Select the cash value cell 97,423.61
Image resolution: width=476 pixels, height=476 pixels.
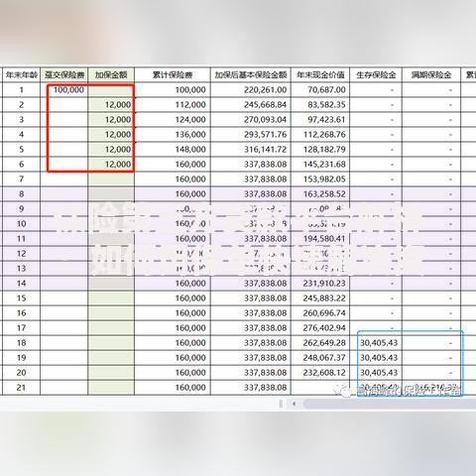click(x=320, y=120)
